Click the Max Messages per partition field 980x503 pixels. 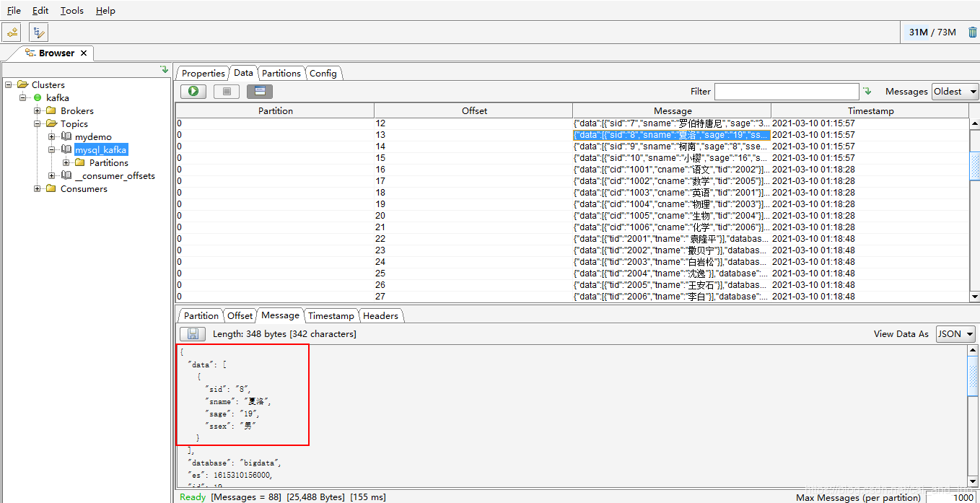(x=953, y=497)
